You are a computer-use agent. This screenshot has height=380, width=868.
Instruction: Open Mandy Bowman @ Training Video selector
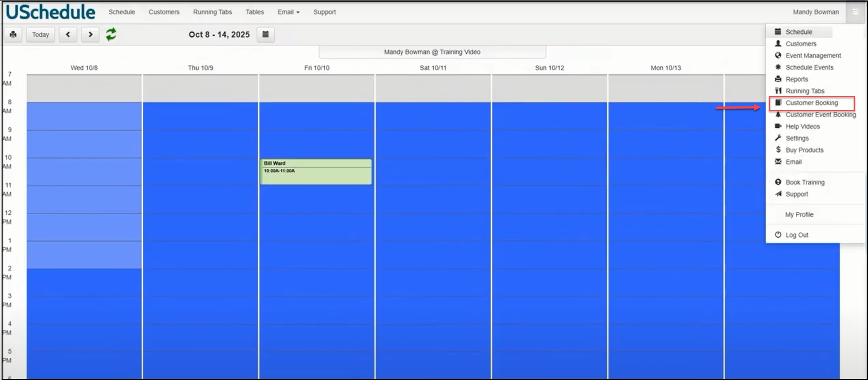(432, 52)
